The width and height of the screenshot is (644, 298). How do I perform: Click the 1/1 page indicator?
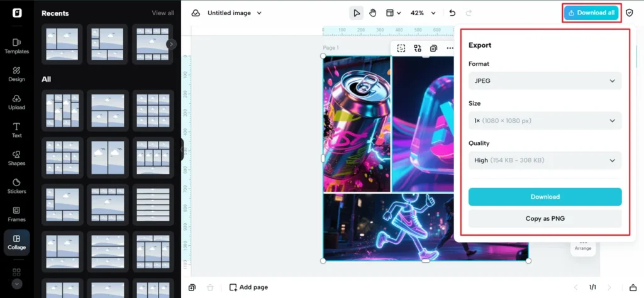[x=592, y=287]
